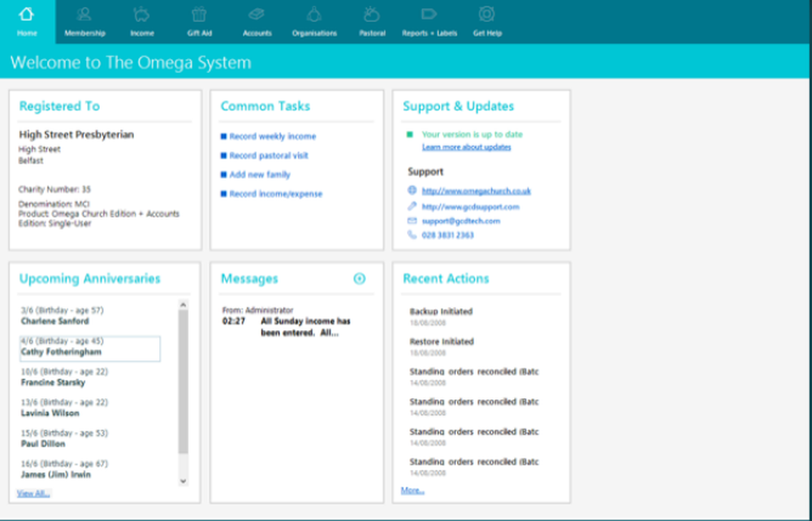Open the Get Help section
This screenshot has height=521, width=812.
[x=486, y=22]
